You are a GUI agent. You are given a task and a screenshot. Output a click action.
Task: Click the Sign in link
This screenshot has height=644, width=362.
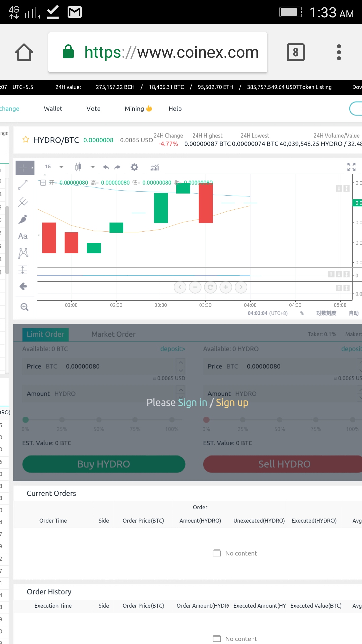193,402
